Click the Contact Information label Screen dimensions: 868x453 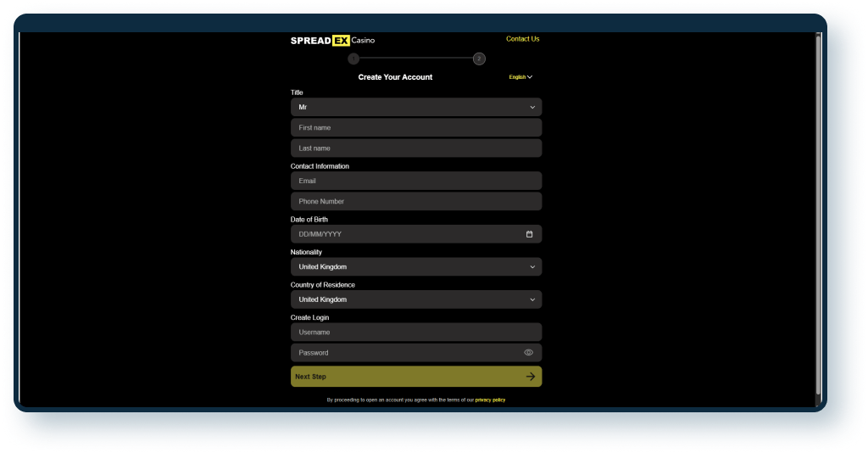pyautogui.click(x=320, y=166)
